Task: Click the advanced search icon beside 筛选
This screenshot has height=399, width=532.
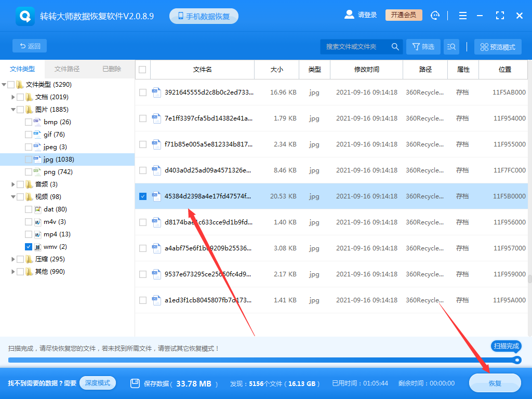Action: [x=451, y=46]
